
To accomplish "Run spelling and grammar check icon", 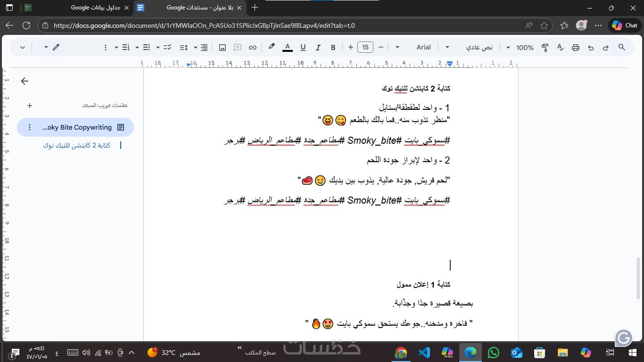I will point(560,47).
